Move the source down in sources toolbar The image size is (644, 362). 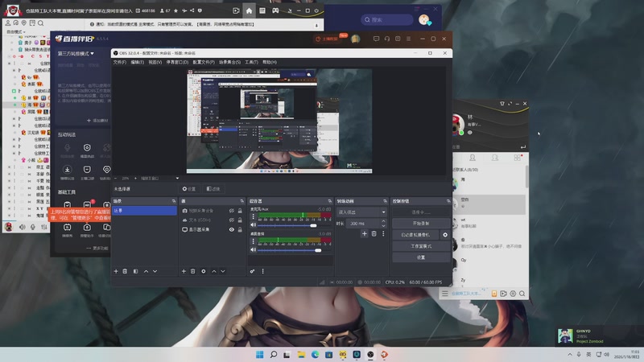[223, 271]
